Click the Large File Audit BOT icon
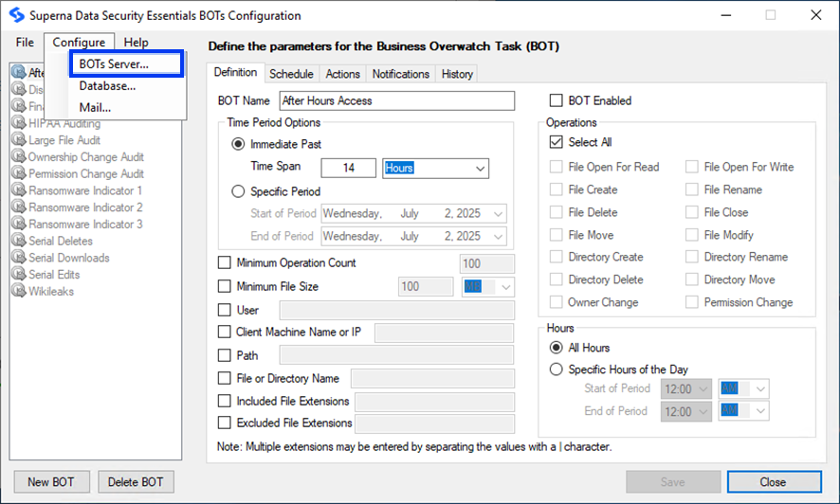840x504 pixels. click(x=19, y=139)
